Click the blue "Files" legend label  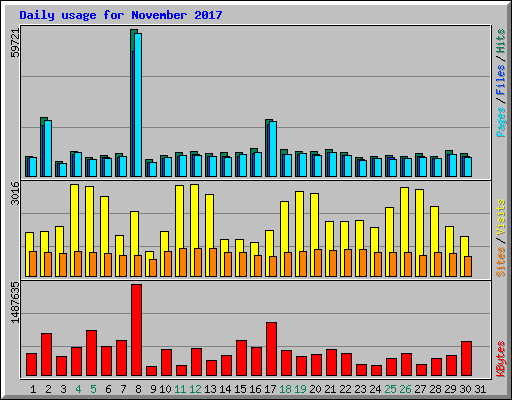(501, 80)
